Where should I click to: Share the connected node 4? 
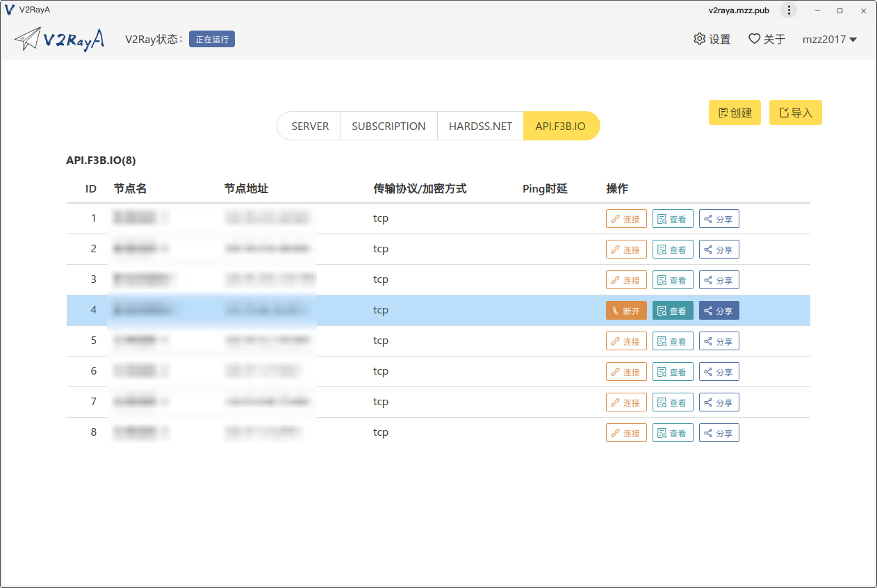click(x=719, y=311)
